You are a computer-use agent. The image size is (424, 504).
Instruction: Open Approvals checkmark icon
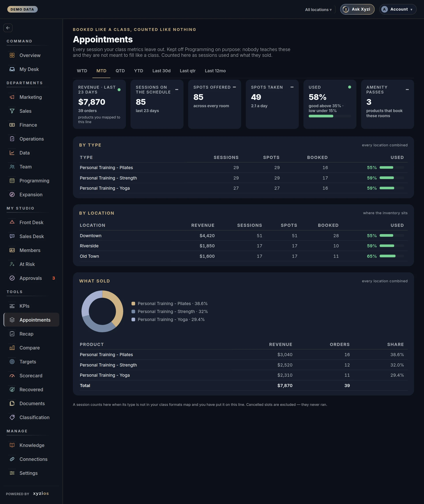pos(12,278)
